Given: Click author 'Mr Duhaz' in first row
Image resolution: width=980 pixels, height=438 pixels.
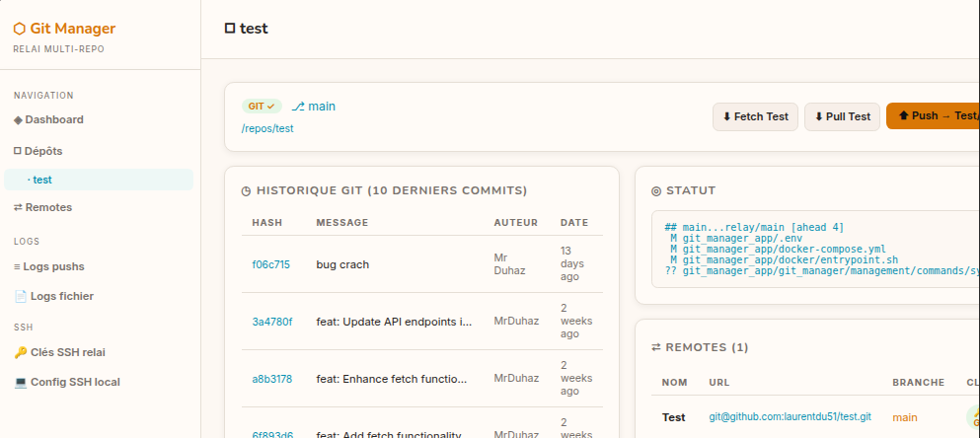Looking at the screenshot, I should 508,264.
